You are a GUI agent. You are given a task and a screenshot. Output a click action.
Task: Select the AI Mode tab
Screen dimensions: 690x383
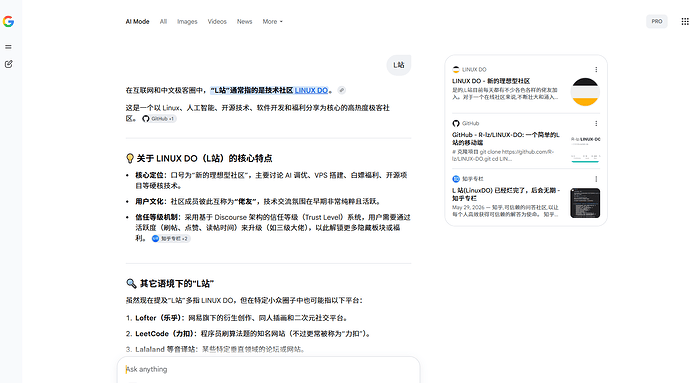pos(137,22)
